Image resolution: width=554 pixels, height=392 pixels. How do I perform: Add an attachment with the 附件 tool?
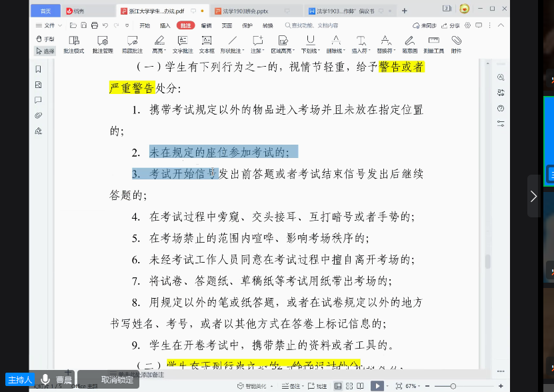(x=456, y=45)
